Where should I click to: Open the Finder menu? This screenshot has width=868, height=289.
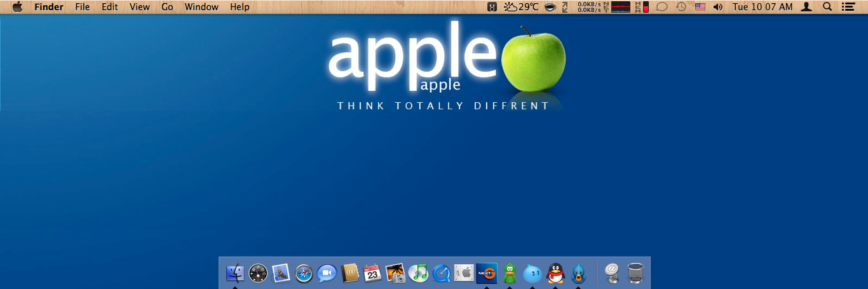(49, 7)
